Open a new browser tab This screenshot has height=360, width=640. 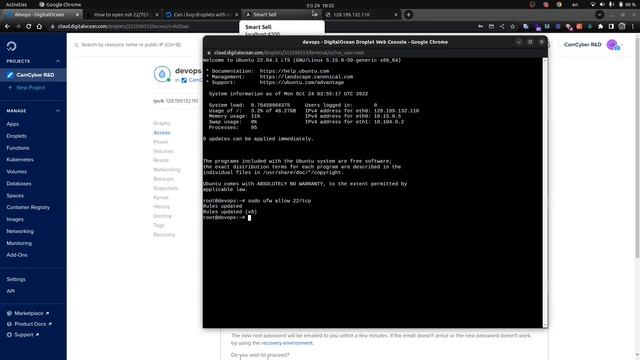(x=408, y=15)
